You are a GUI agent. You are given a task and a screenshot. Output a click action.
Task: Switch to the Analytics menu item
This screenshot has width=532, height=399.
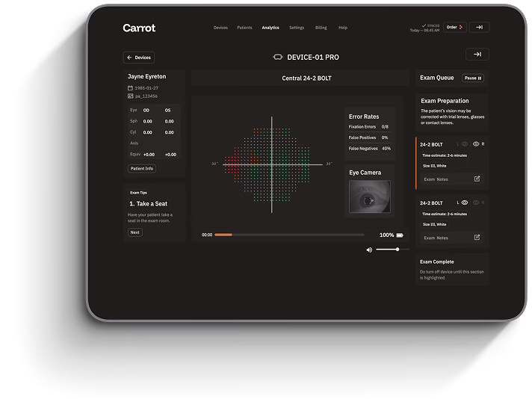point(270,28)
